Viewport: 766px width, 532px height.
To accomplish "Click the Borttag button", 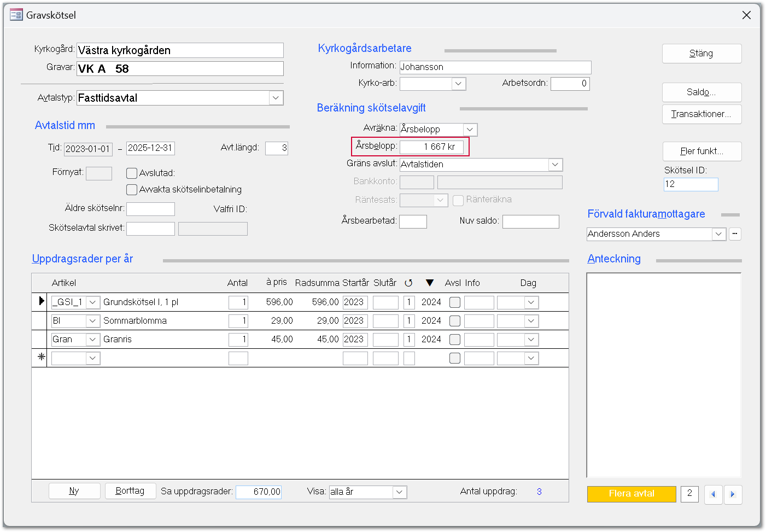I will click(130, 491).
